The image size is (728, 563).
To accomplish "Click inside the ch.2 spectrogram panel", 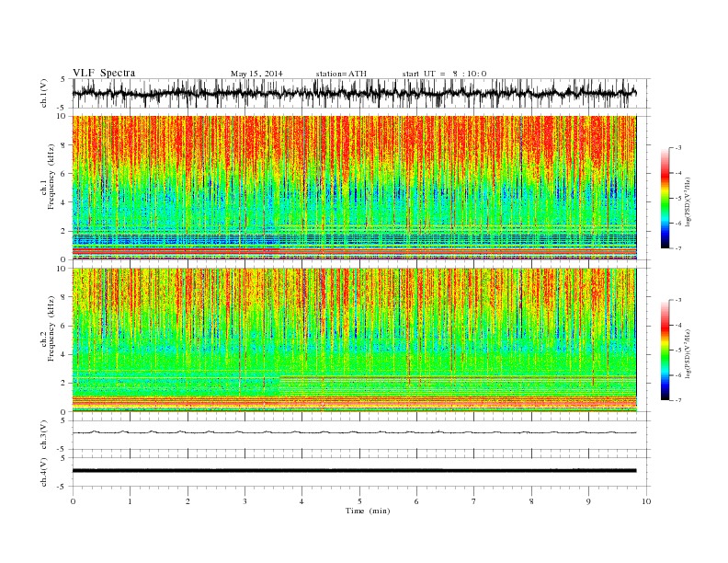I will [x=354, y=339].
